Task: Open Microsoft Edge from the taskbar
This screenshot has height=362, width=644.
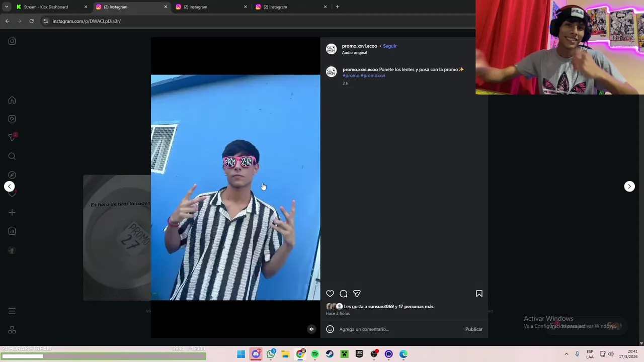Action: click(x=404, y=354)
